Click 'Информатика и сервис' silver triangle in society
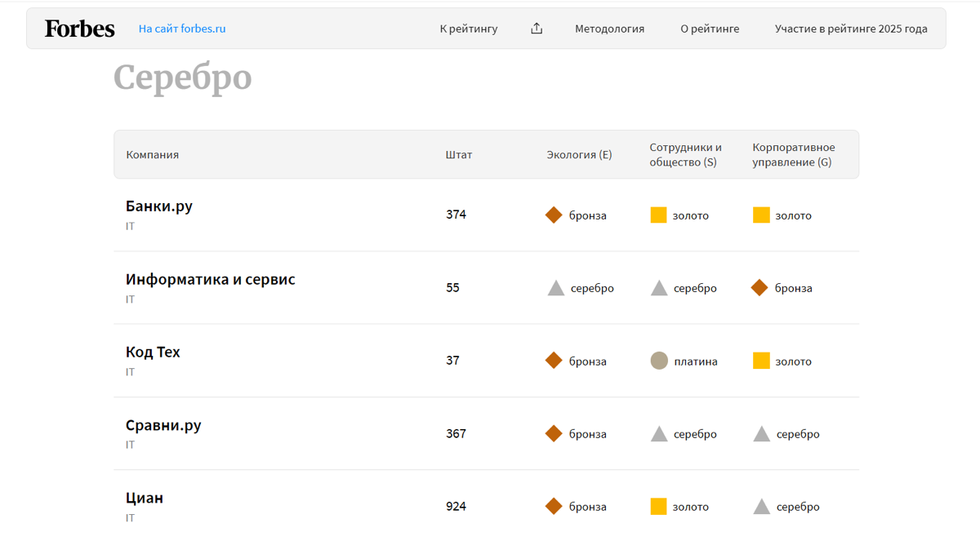The image size is (980, 541). point(659,288)
